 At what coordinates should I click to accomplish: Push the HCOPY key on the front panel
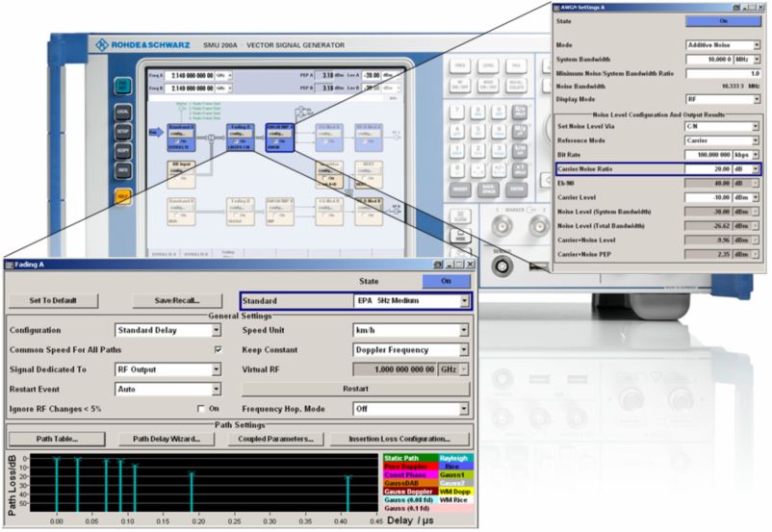tap(122, 151)
